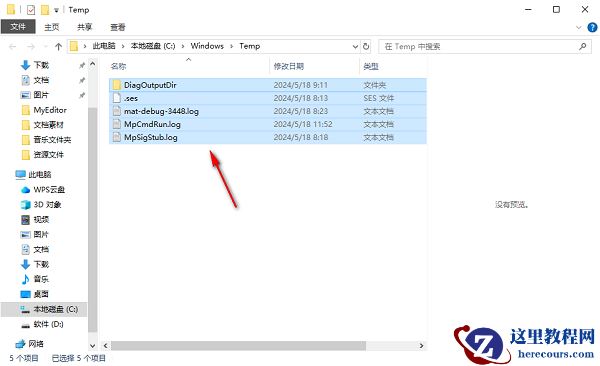Viewport: 600px width, 366px height.
Task: Open 图片 under 此电脑
Action: 41,234
